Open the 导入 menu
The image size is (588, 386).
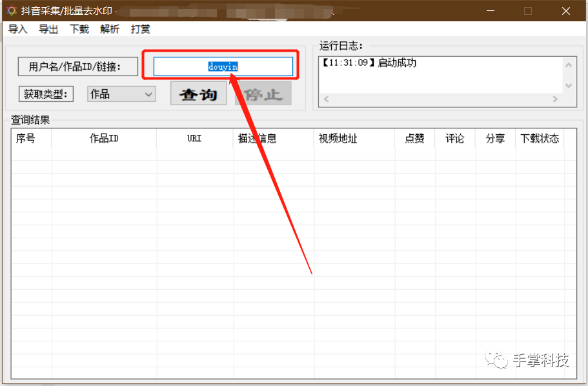[x=17, y=29]
